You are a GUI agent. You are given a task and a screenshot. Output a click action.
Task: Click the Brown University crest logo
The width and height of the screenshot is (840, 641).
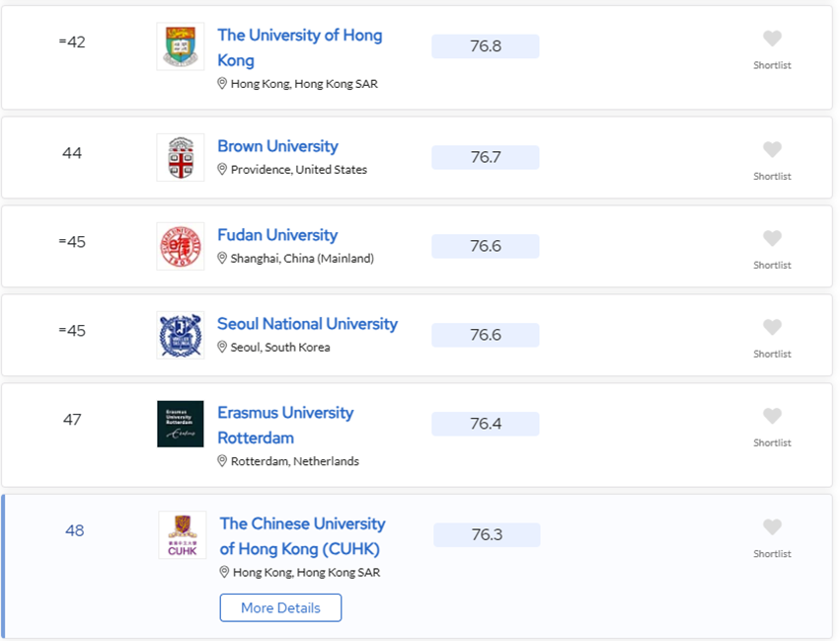pyautogui.click(x=181, y=157)
